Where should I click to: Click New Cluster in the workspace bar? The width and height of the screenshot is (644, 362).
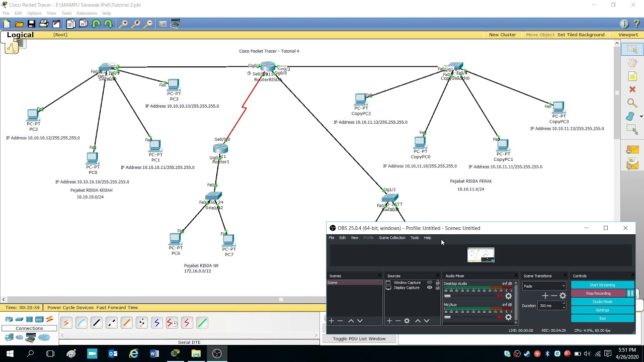pyautogui.click(x=502, y=35)
